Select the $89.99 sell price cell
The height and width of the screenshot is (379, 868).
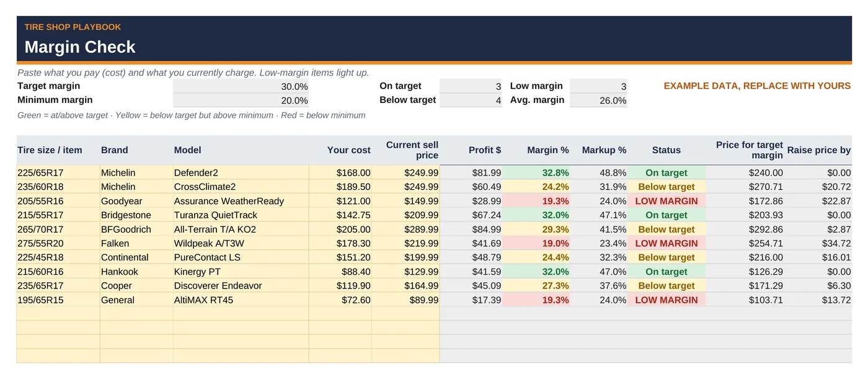[x=406, y=300]
